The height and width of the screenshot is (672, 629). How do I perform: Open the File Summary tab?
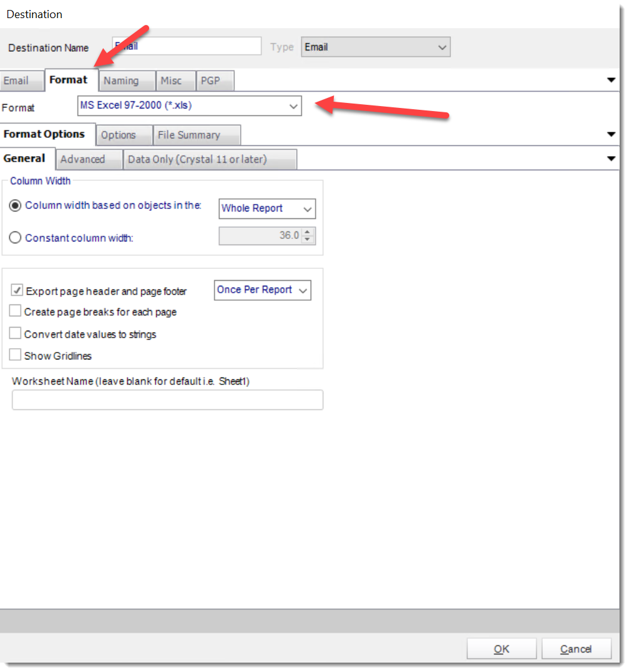point(197,135)
